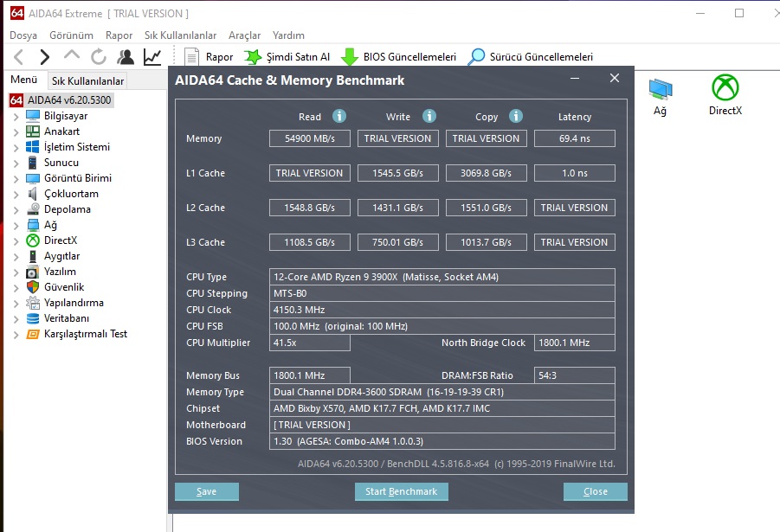Click Şimdi Satın Al toolbar button

(287, 57)
